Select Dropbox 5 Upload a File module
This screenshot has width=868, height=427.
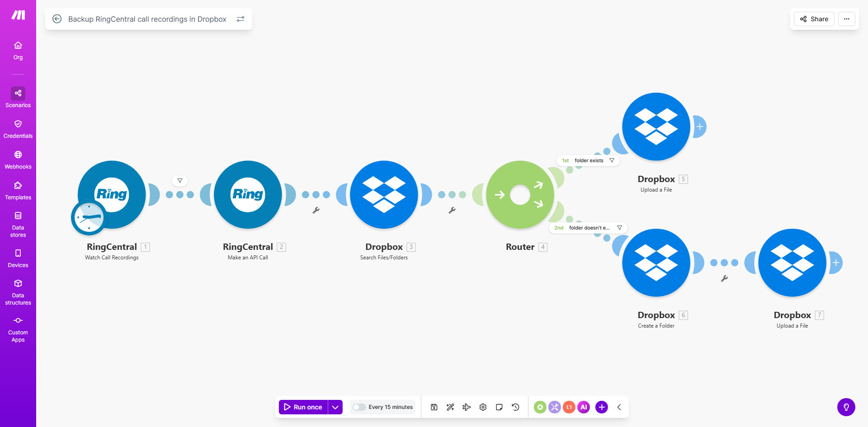(x=656, y=127)
